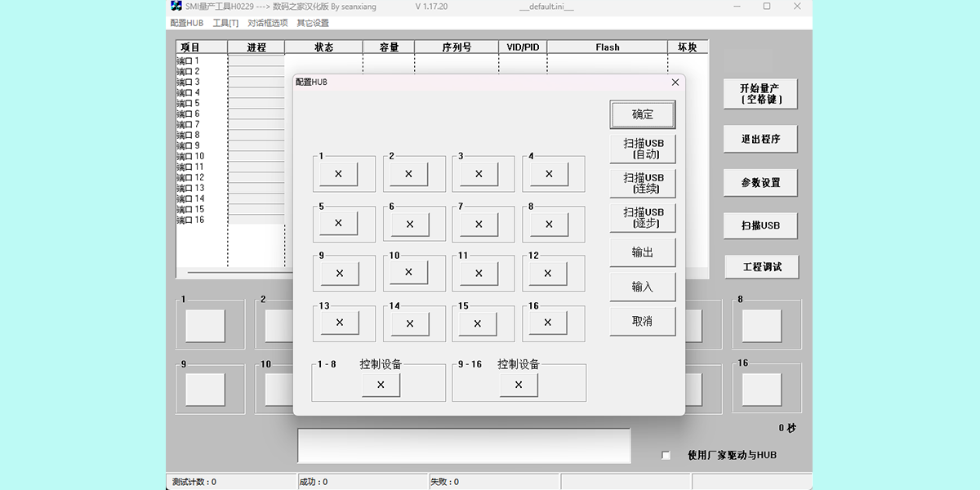Close the 配置HUB dialog
The image size is (980, 490).
click(675, 82)
